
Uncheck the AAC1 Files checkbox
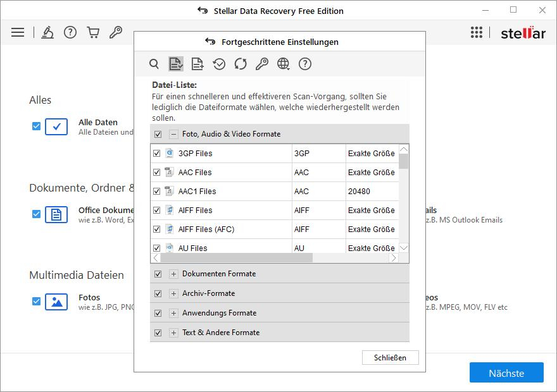click(x=157, y=192)
